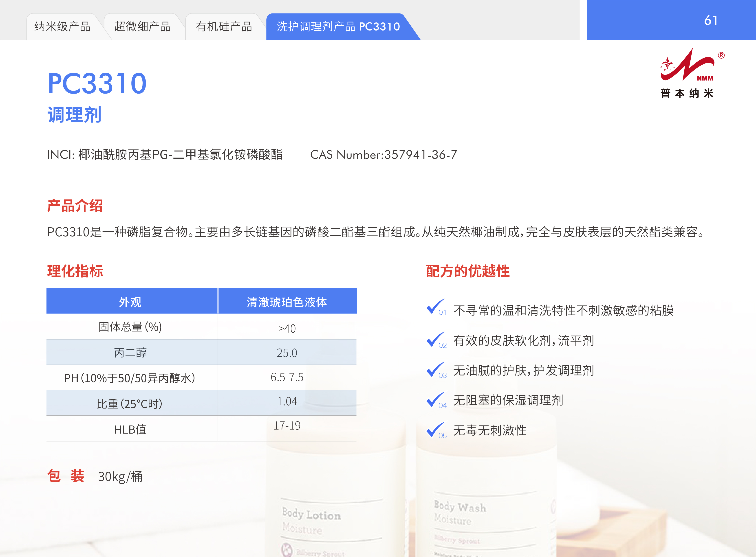Click the CAS Number 357941-36-7 text

[384, 155]
